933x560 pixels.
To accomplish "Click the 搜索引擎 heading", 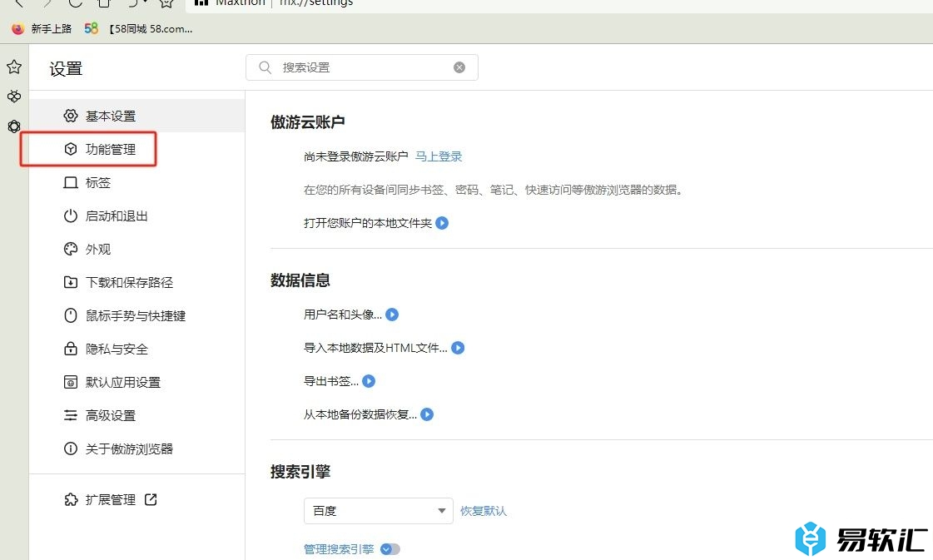I will pyautogui.click(x=300, y=472).
